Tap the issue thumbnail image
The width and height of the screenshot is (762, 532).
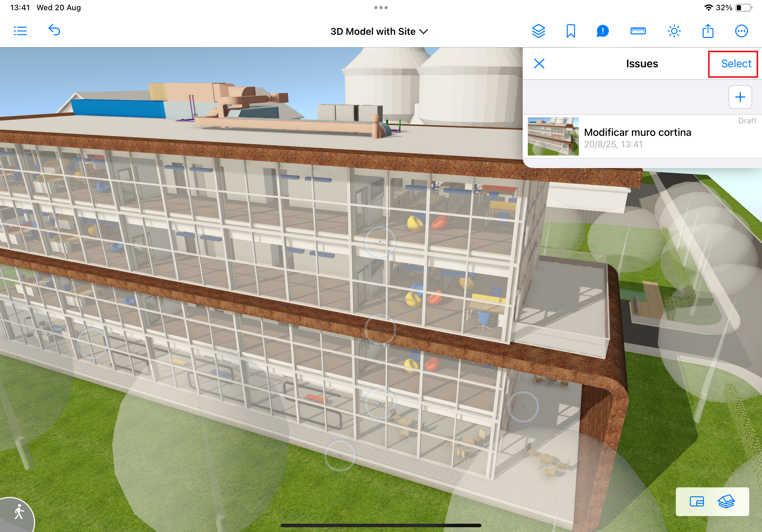(553, 136)
